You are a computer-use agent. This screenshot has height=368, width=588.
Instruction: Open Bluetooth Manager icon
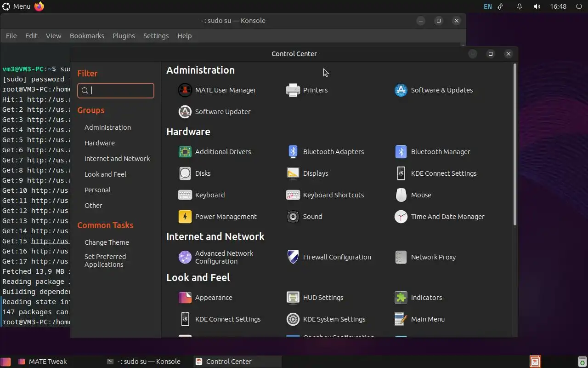point(401,152)
